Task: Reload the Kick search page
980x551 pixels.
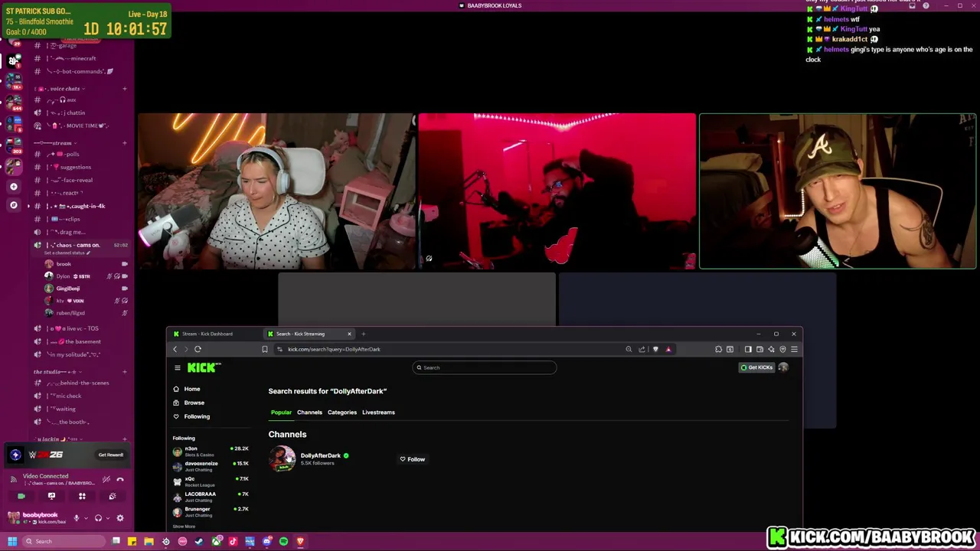Action: click(198, 349)
